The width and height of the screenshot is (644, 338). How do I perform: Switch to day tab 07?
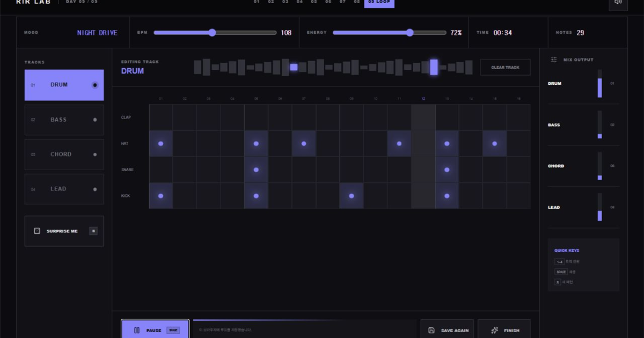pos(343,2)
